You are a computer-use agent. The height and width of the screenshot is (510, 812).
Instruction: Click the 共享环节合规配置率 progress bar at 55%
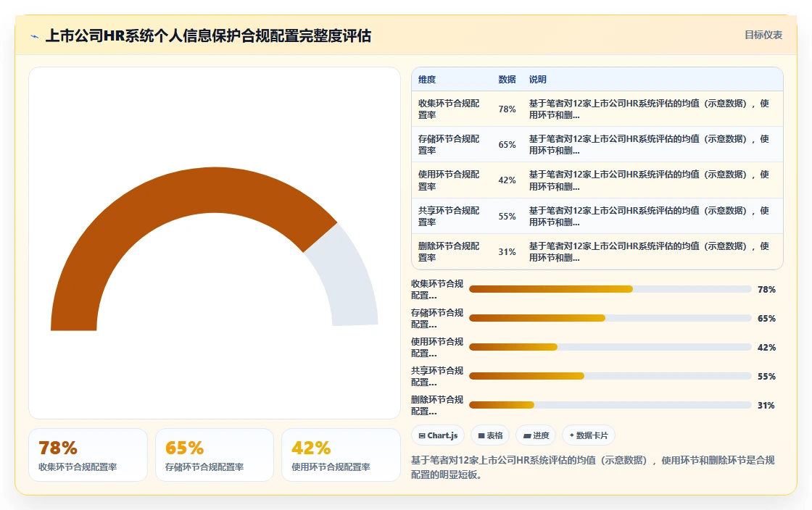point(610,376)
